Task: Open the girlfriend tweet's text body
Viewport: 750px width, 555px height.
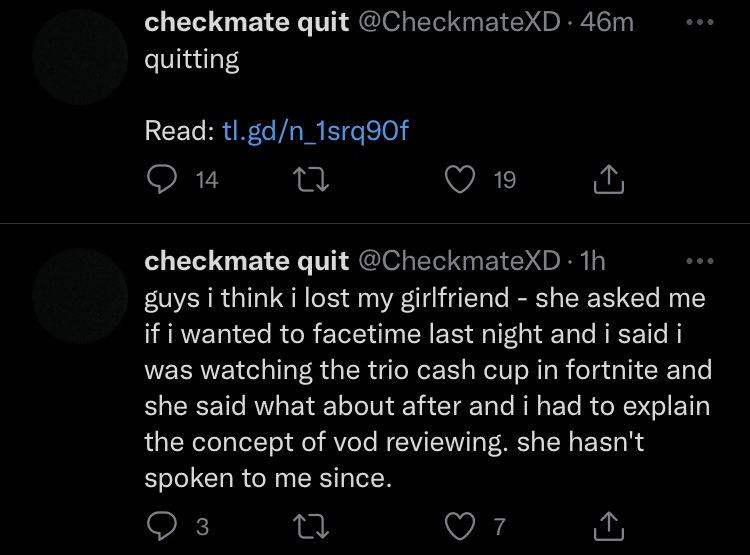Action: pos(430,389)
